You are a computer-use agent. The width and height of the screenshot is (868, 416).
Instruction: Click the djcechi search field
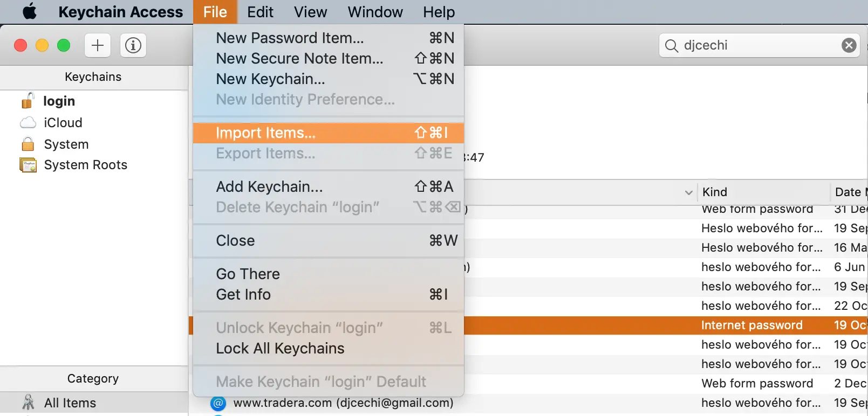760,45
